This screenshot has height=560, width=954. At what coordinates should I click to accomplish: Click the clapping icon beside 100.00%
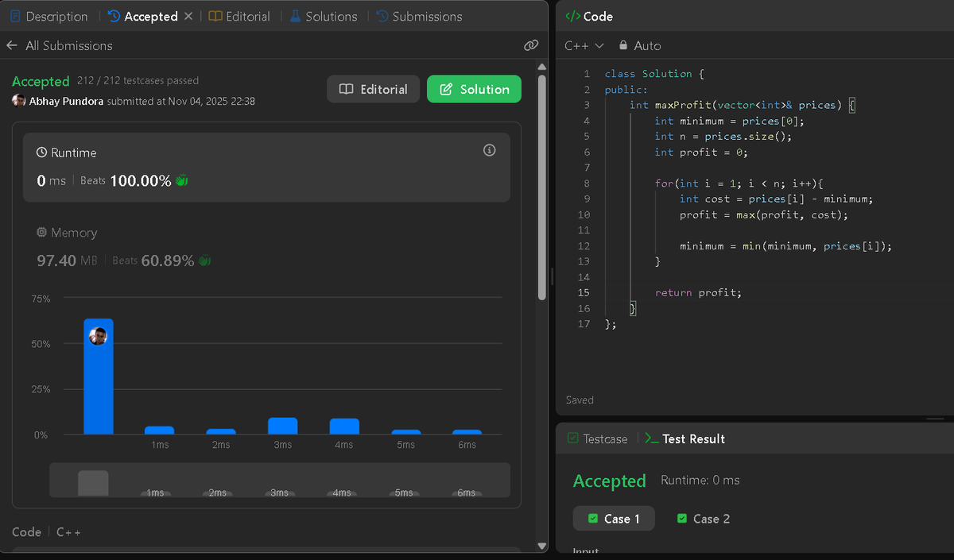pyautogui.click(x=182, y=181)
